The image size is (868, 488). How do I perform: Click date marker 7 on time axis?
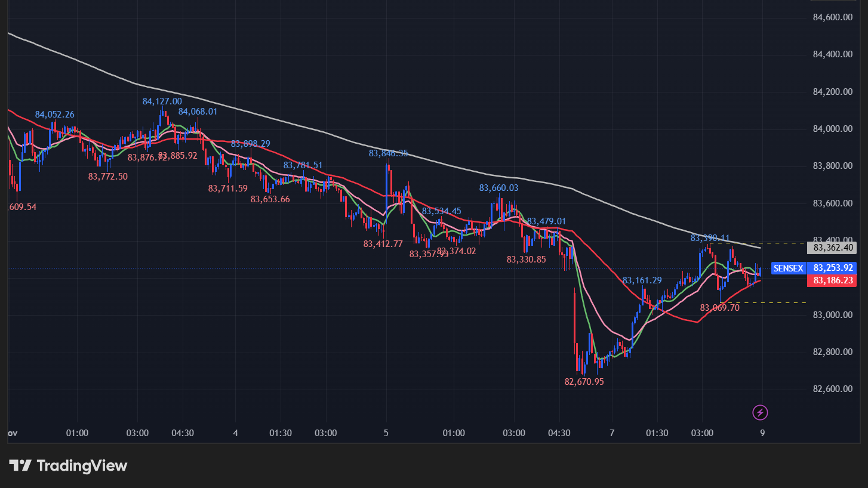coord(612,433)
